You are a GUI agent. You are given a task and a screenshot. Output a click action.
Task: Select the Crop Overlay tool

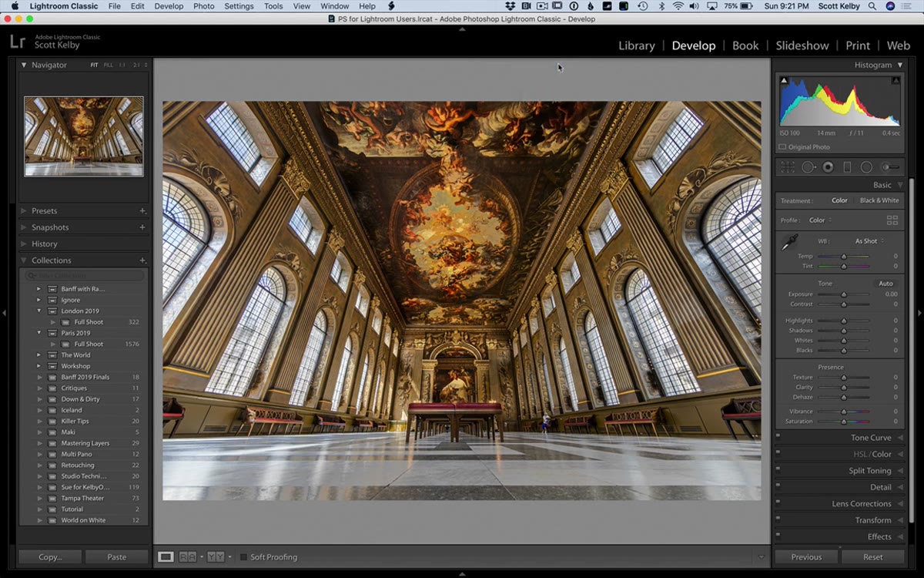point(788,166)
